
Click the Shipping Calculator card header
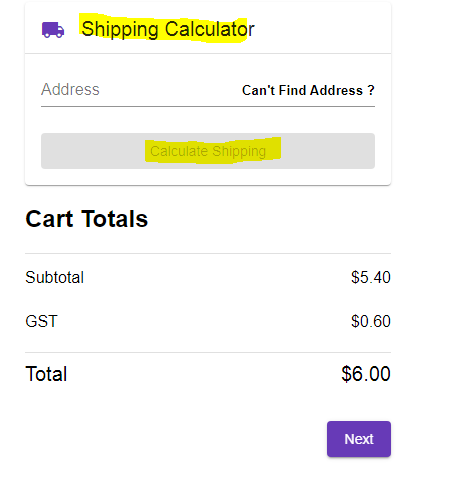pos(208,28)
